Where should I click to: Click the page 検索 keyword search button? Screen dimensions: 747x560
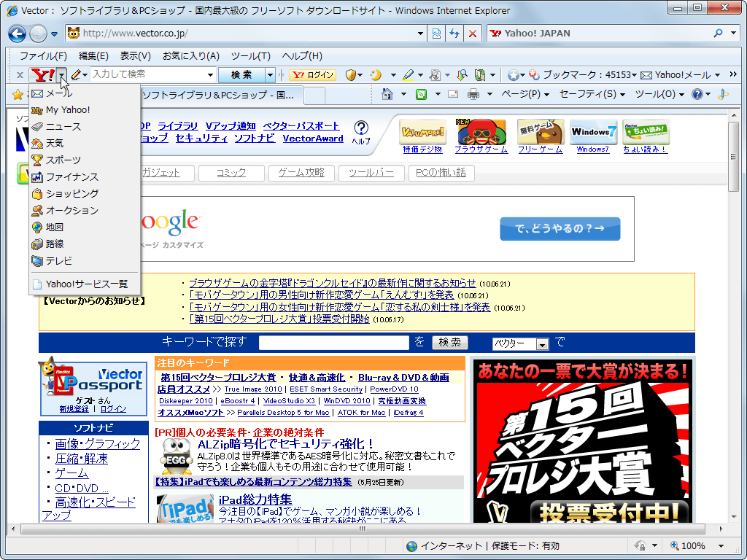(449, 343)
